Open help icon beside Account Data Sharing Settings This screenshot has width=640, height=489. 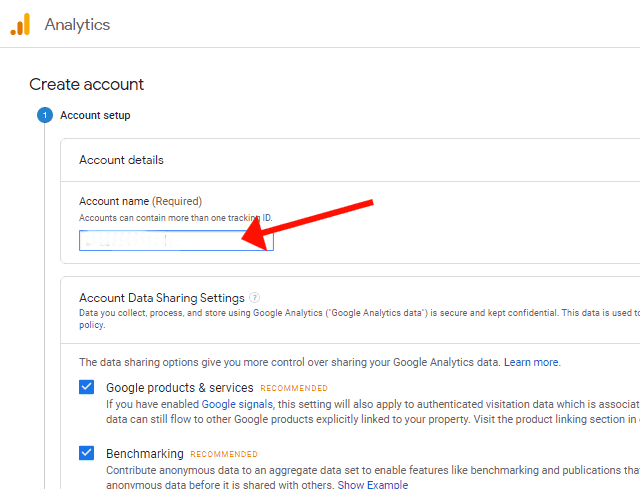point(254,298)
